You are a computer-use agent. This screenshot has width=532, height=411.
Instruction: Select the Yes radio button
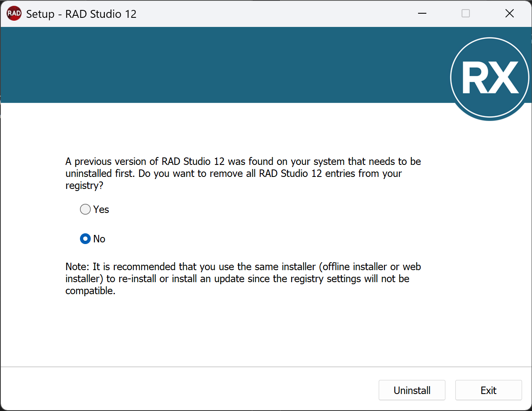pyautogui.click(x=85, y=210)
